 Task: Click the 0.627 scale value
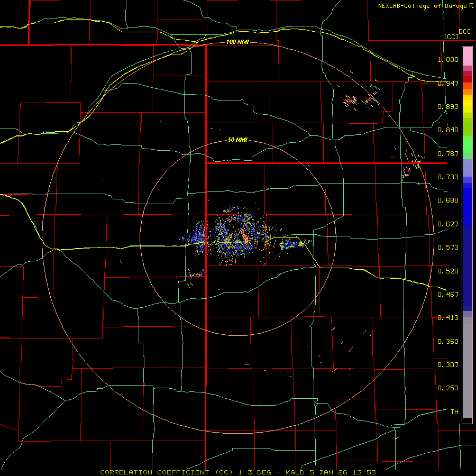[x=448, y=224]
